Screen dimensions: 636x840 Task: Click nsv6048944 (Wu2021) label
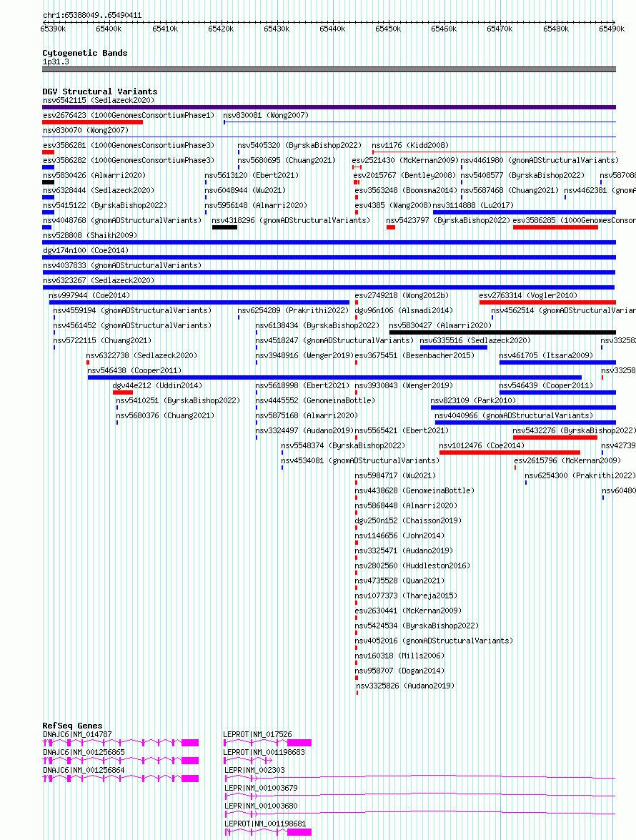(245, 190)
